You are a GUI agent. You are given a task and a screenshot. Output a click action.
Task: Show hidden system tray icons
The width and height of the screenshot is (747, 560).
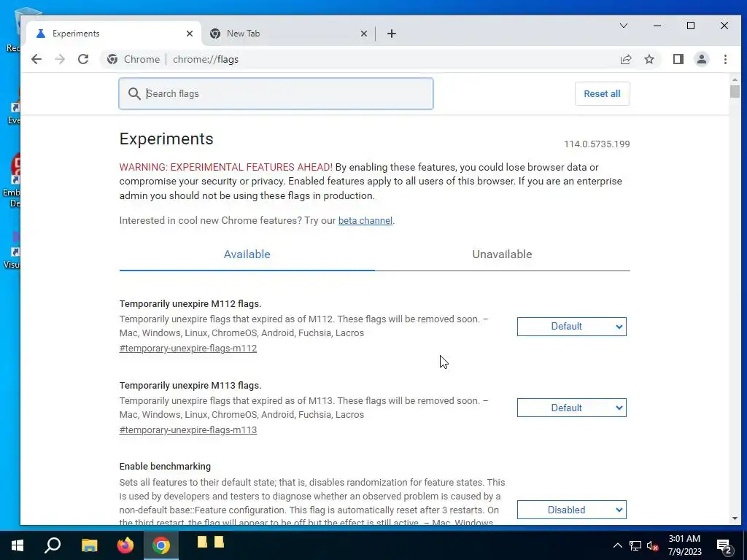coord(617,545)
